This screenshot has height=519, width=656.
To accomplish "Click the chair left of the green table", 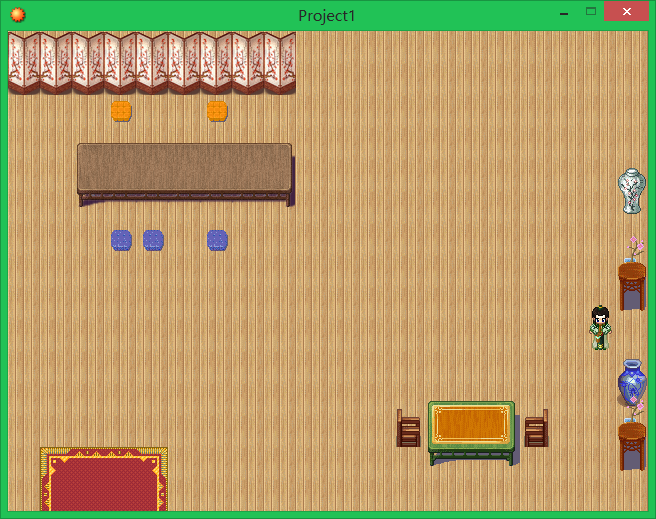I will 408,428.
